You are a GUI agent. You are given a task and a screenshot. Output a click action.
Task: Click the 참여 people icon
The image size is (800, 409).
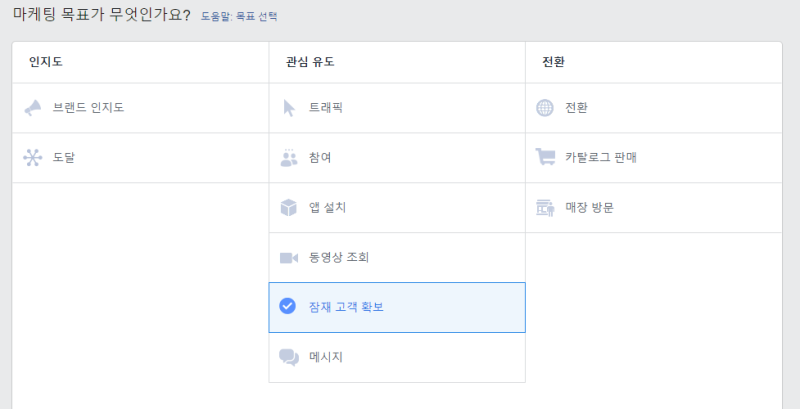pos(289,157)
